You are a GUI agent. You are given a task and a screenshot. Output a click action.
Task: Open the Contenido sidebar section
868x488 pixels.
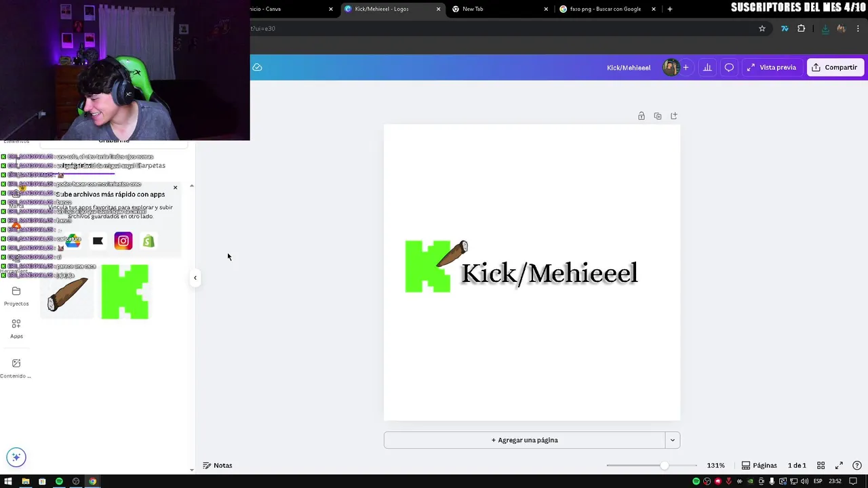16,368
